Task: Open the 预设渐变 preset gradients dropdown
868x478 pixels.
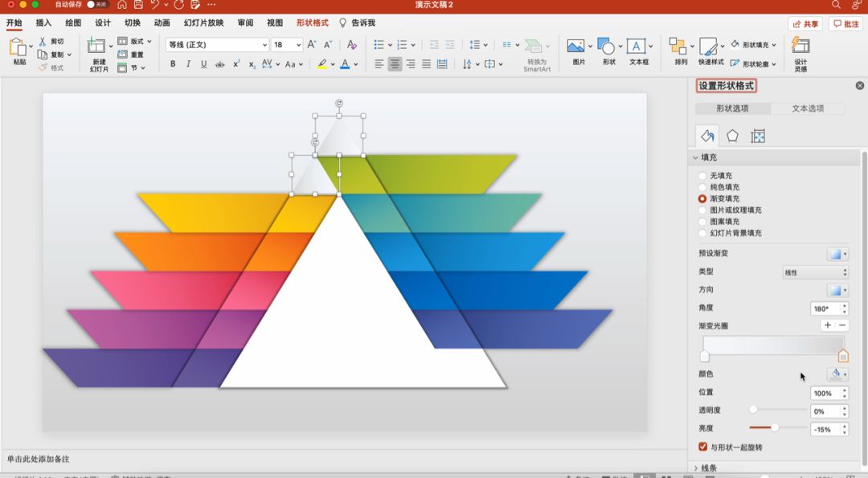Action: pos(837,254)
